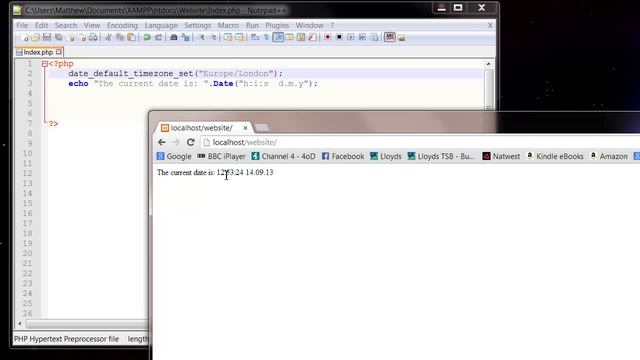Viewport: 640px width, 360px height.
Task: Toggle the highlighted indent guide button
Action: pos(278,38)
